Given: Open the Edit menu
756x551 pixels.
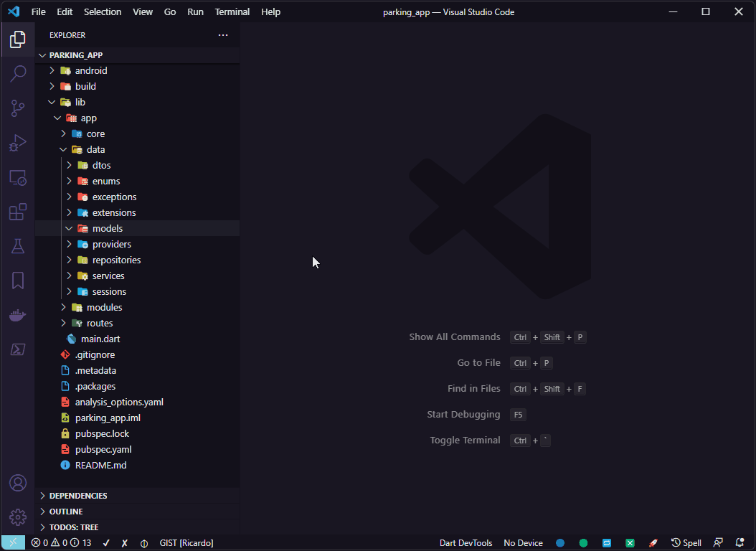Looking at the screenshot, I should (65, 11).
